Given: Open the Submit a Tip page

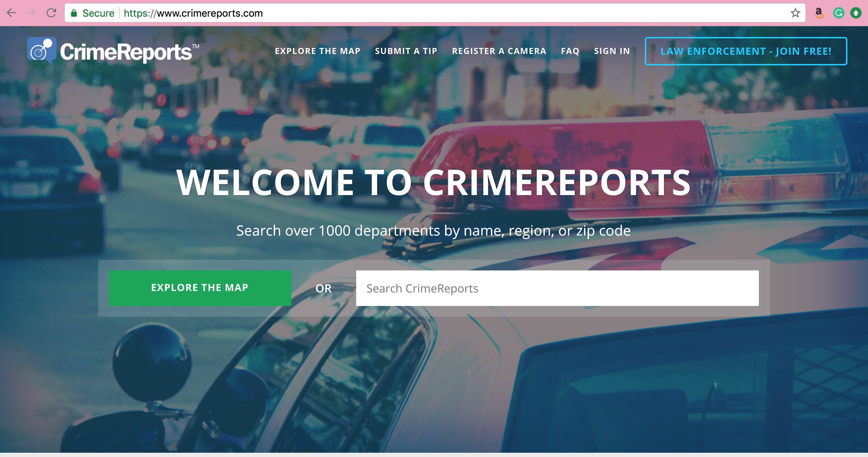Looking at the screenshot, I should pos(406,51).
